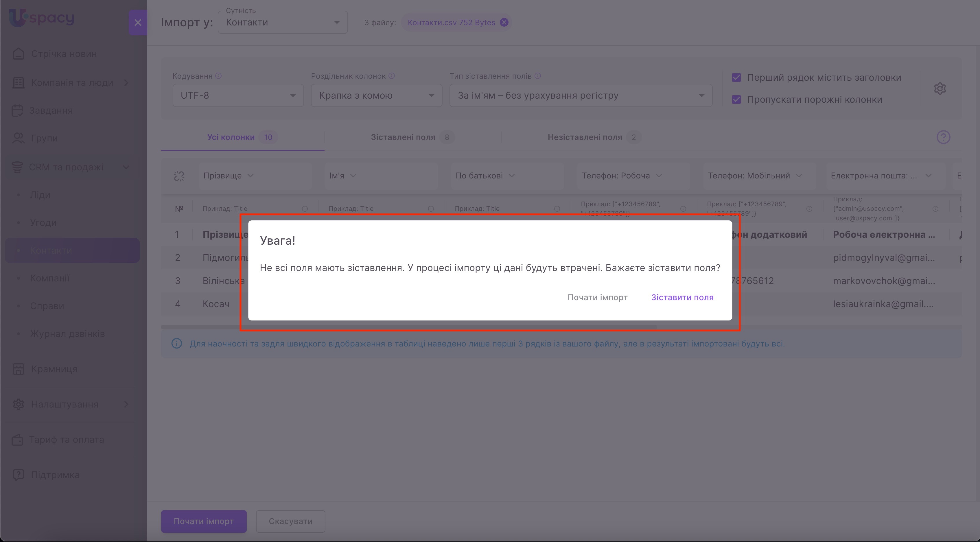Image resolution: width=980 pixels, height=542 pixels.
Task: Click the unlink all columns icon
Action: click(179, 176)
